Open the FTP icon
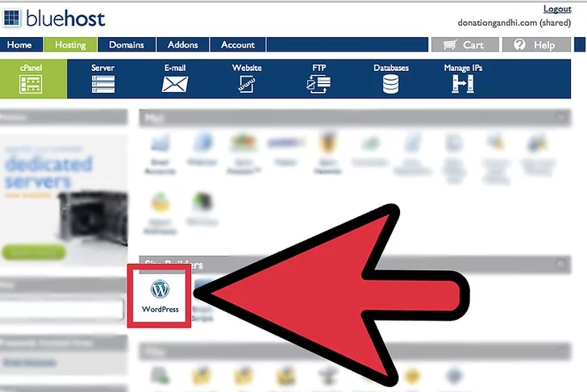This screenshot has height=392, width=587. coord(318,82)
